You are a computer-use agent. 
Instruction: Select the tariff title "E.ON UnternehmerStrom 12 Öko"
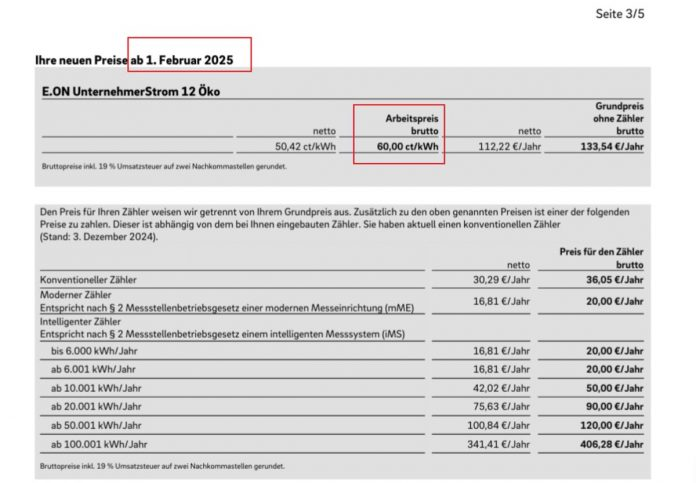[x=131, y=91]
